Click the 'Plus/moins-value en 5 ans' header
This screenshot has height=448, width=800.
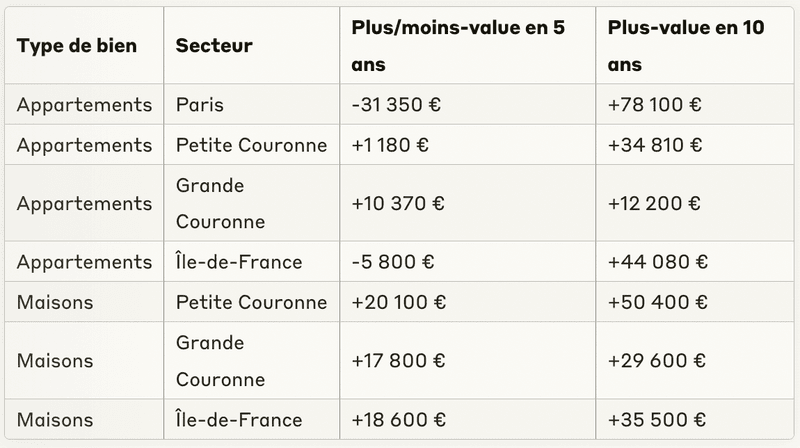(x=458, y=46)
